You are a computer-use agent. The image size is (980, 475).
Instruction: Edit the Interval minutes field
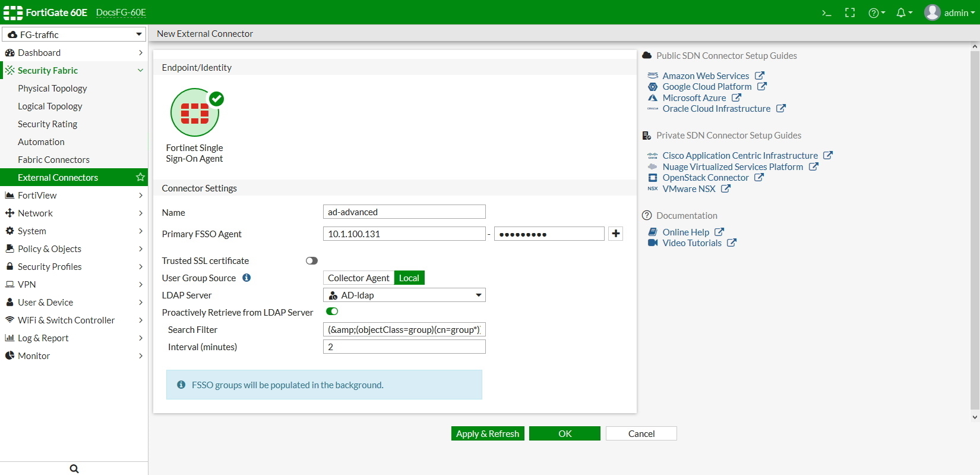pyautogui.click(x=404, y=347)
